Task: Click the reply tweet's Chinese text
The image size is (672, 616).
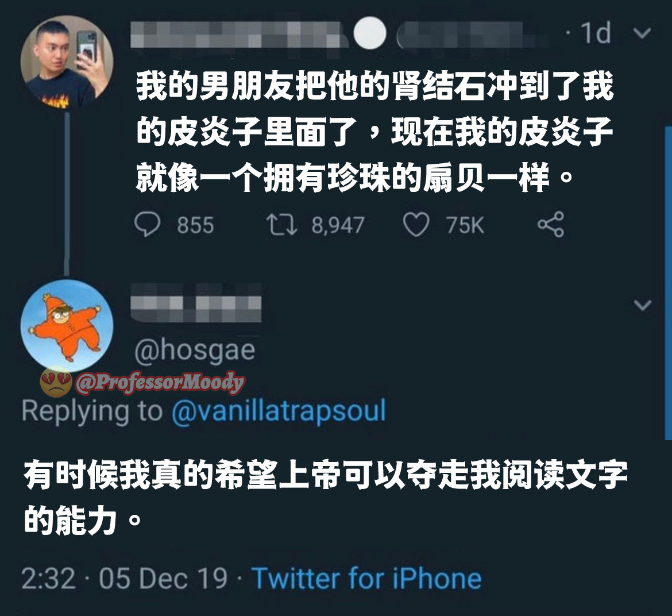Action: 326,497
